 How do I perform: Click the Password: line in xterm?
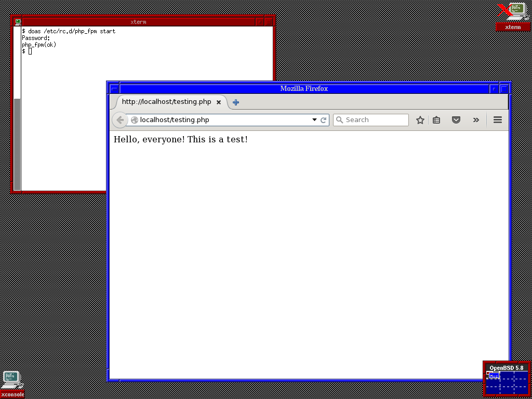(36, 38)
